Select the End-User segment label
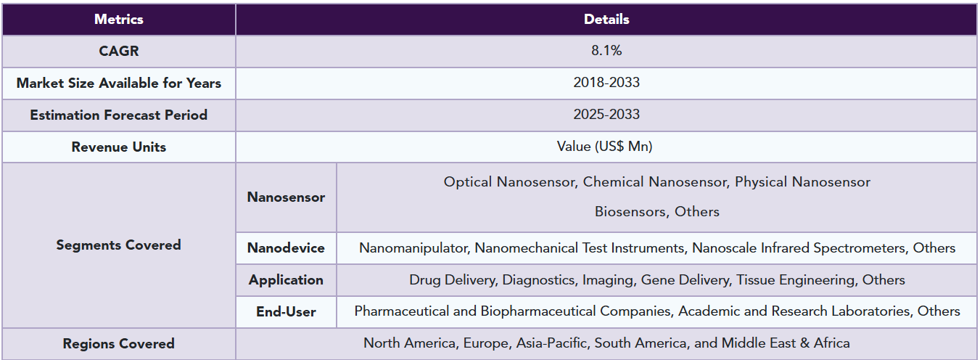This screenshot has width=980, height=360. (x=286, y=312)
